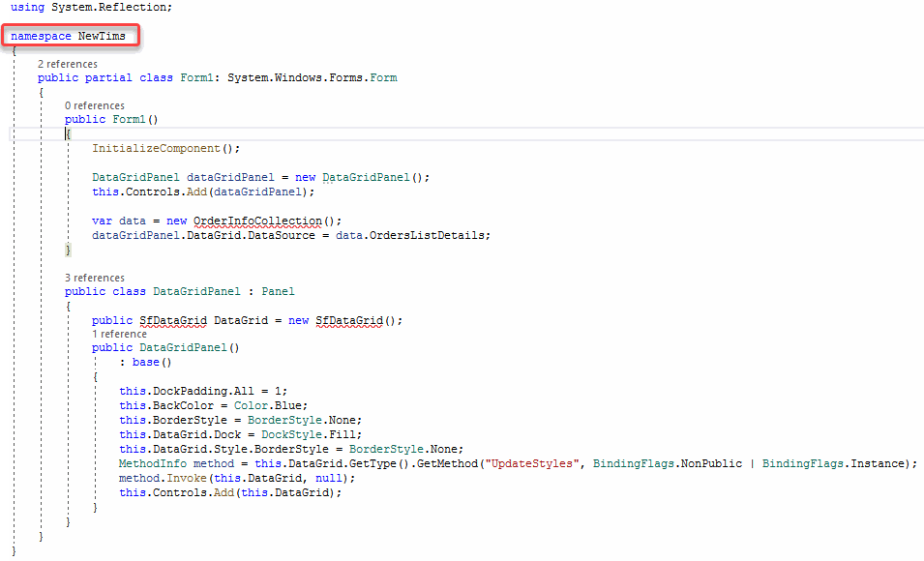Click data.OrdersListDetails in the DataSource assignment
The image size is (924, 561).
pos(410,236)
